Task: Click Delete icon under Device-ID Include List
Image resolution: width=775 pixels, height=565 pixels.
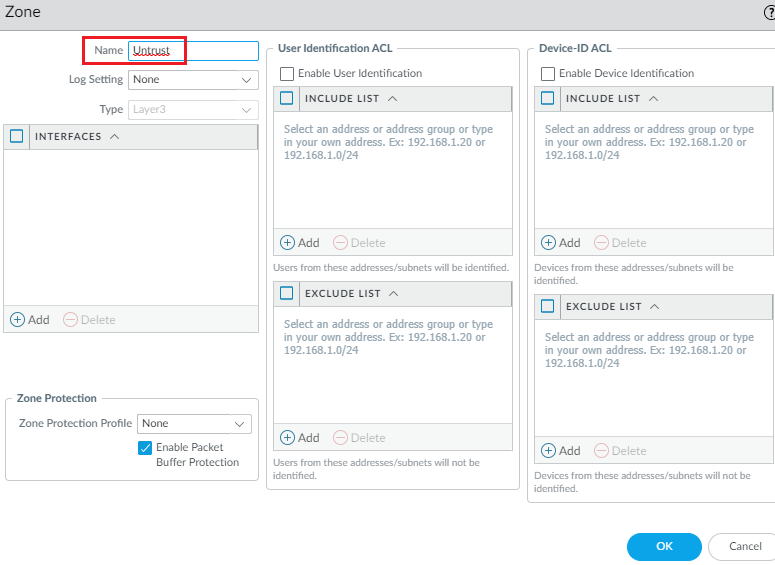Action: [601, 243]
